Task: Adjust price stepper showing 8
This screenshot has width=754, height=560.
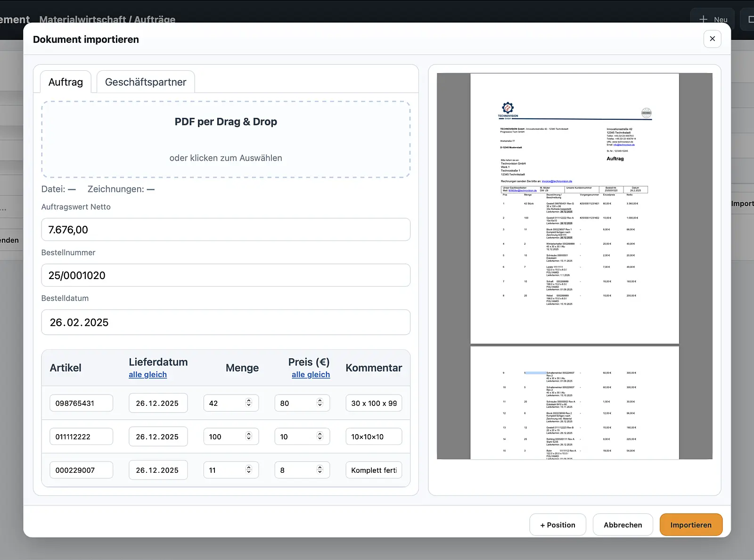Action: (x=320, y=470)
